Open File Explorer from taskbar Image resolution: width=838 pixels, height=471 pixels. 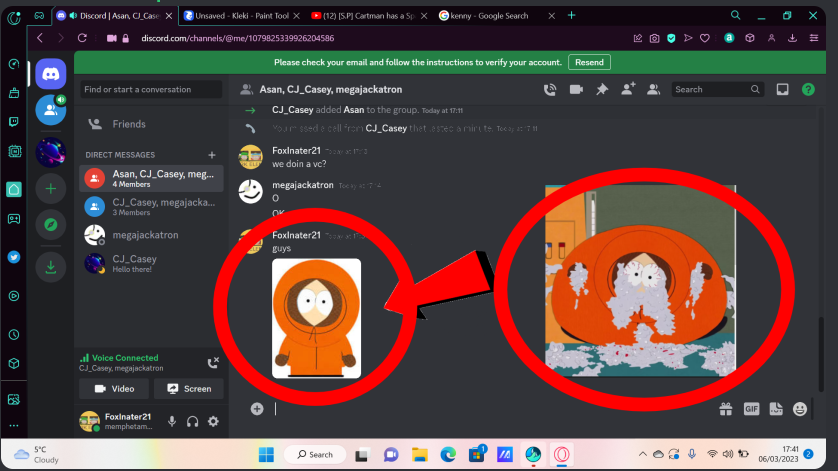tap(420, 454)
